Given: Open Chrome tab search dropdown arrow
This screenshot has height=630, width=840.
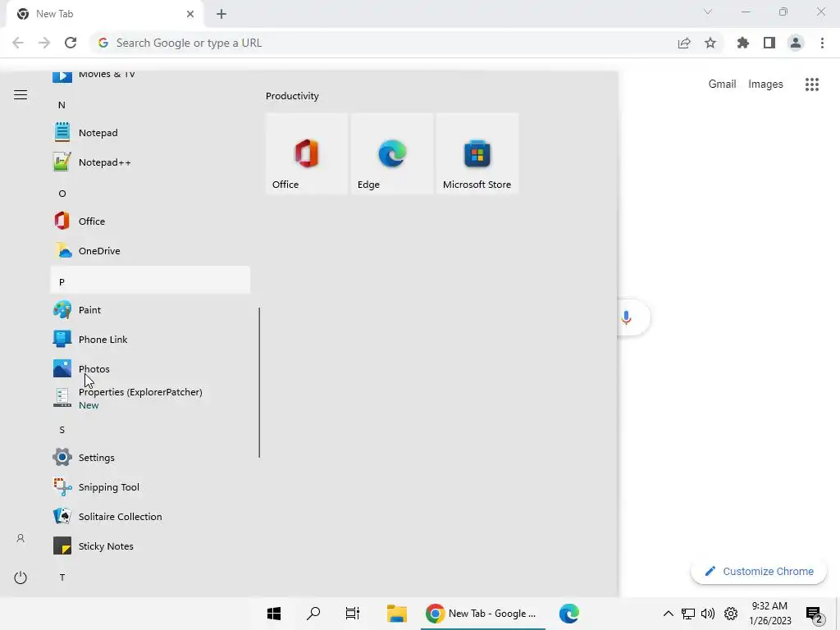Looking at the screenshot, I should tap(708, 11).
